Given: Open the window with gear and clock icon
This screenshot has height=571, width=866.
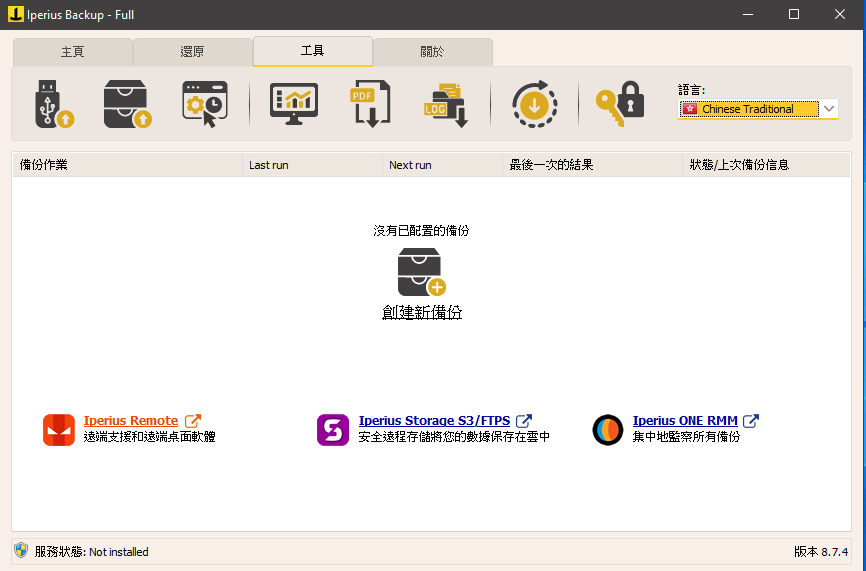Looking at the screenshot, I should [205, 104].
